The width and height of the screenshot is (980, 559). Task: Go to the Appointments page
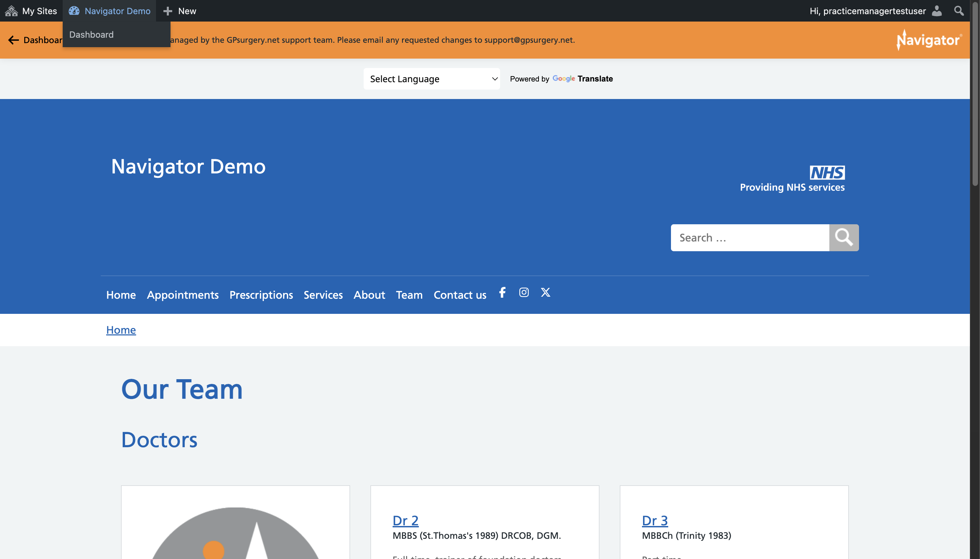pyautogui.click(x=183, y=295)
